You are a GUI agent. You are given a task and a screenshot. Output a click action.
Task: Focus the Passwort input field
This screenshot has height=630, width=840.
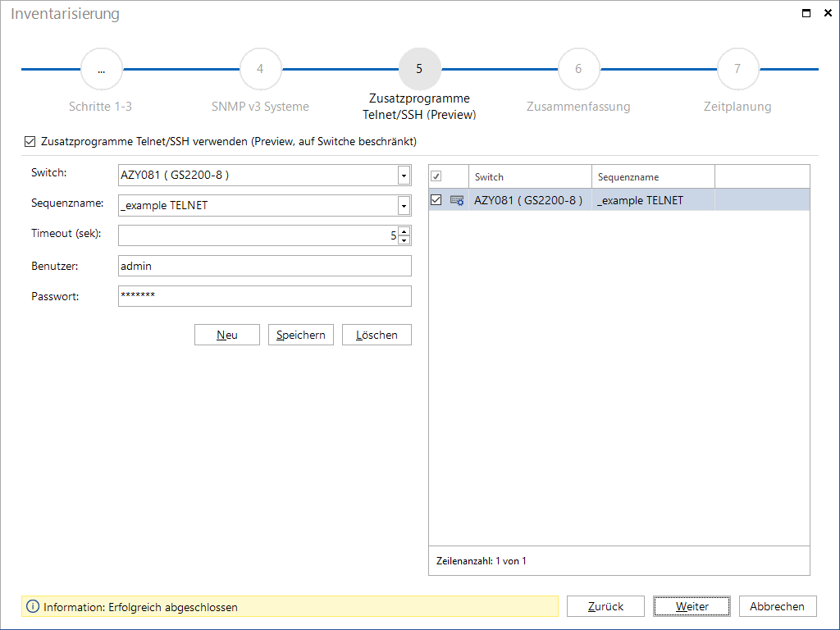tap(265, 296)
